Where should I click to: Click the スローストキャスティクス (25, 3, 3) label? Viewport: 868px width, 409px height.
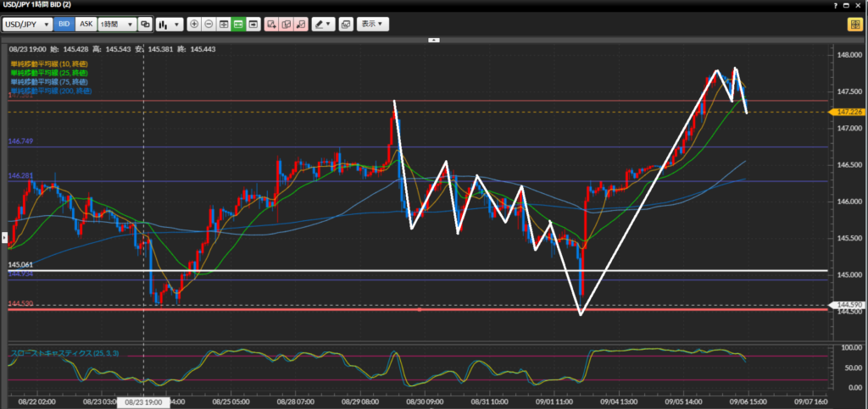pyautogui.click(x=62, y=351)
